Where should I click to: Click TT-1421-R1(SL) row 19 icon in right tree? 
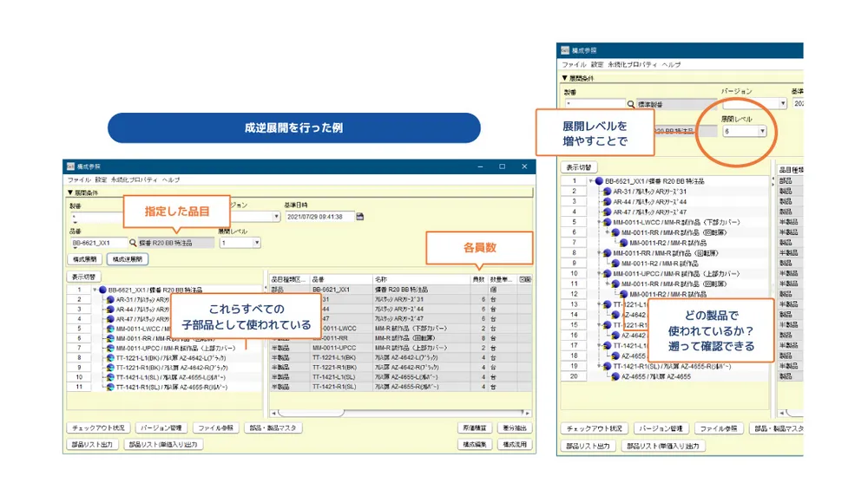click(608, 366)
